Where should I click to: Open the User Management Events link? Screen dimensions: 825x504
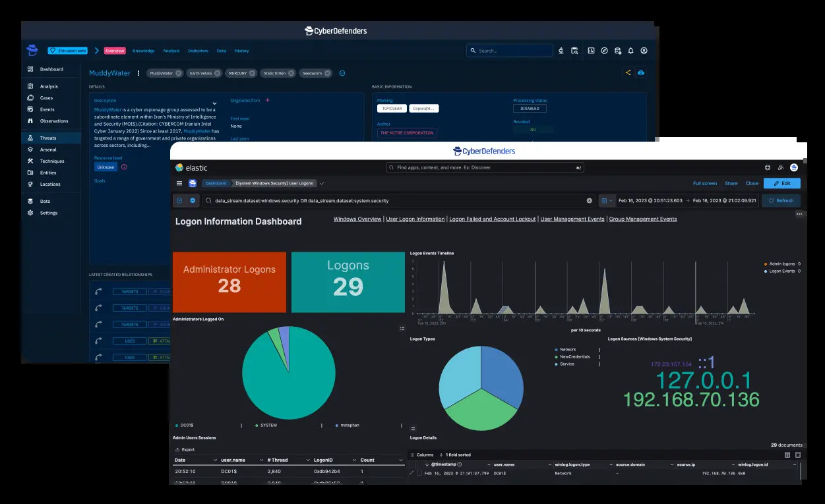coord(572,219)
